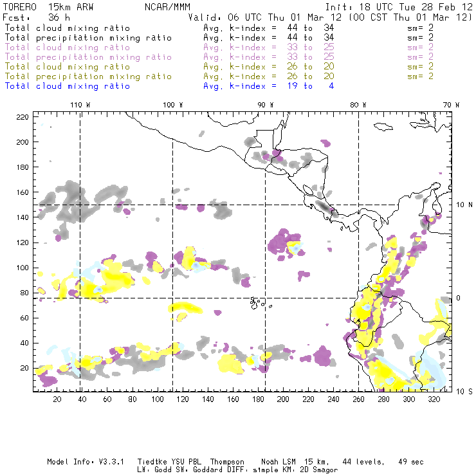
Task: Select the '160' vertical axis tick label
Action: [23, 192]
